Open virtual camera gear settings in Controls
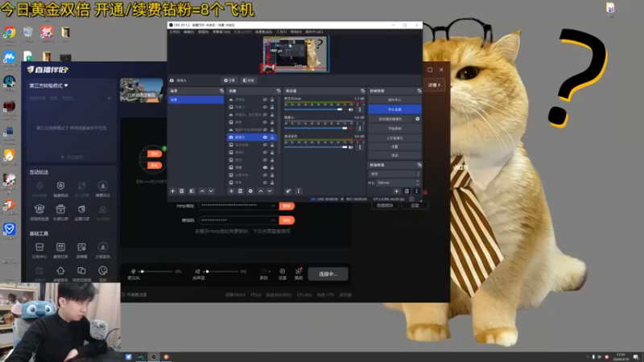Viewport: 644px width, 362px height. [x=417, y=119]
